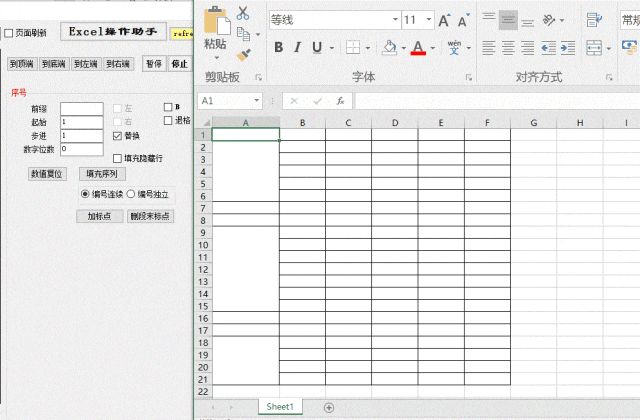
Task: Cut selection with the scissors icon
Action: 243,13
